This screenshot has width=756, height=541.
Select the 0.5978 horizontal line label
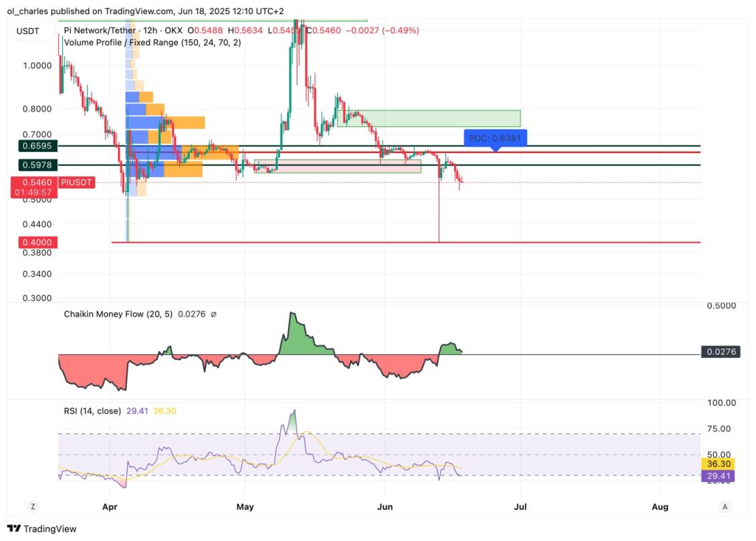pyautogui.click(x=32, y=165)
